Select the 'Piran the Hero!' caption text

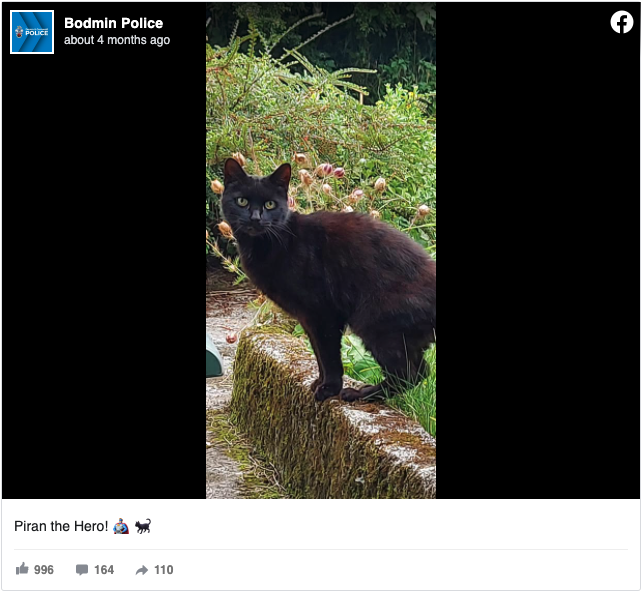tap(61, 526)
